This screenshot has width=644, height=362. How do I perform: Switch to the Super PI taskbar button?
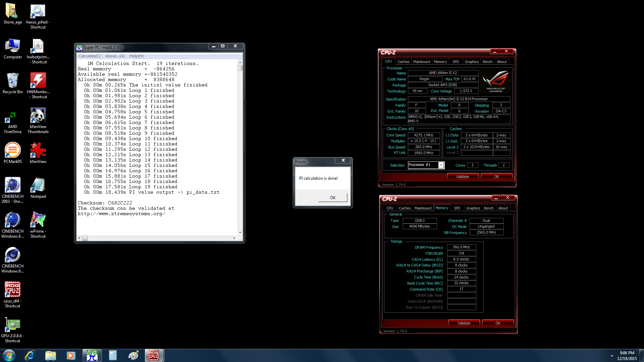(x=92, y=355)
